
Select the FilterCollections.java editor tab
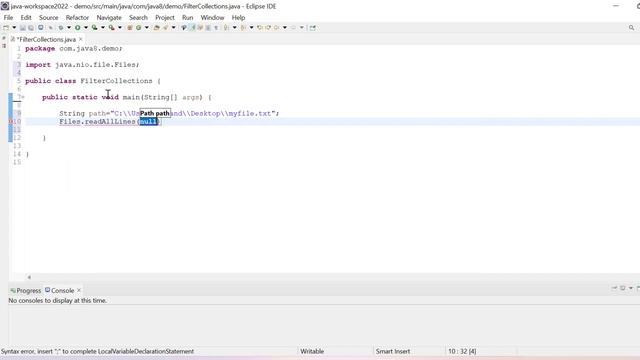pos(46,39)
